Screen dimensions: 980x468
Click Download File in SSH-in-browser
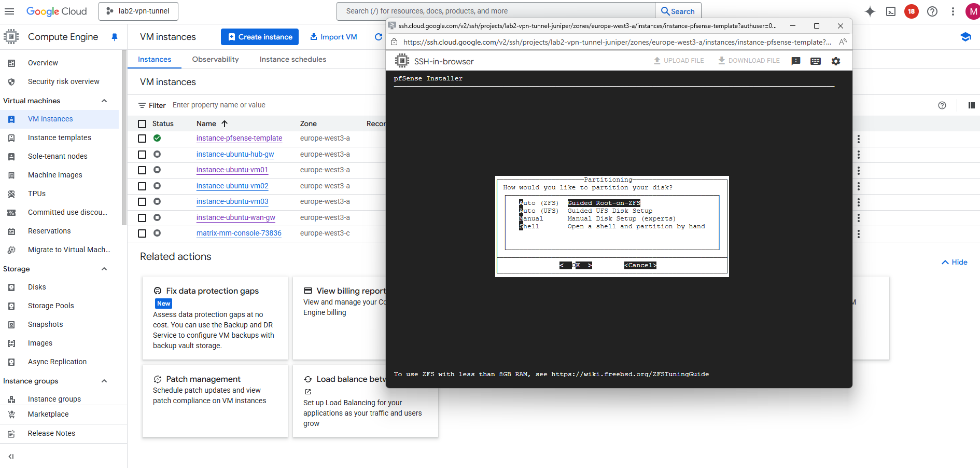tap(749, 61)
